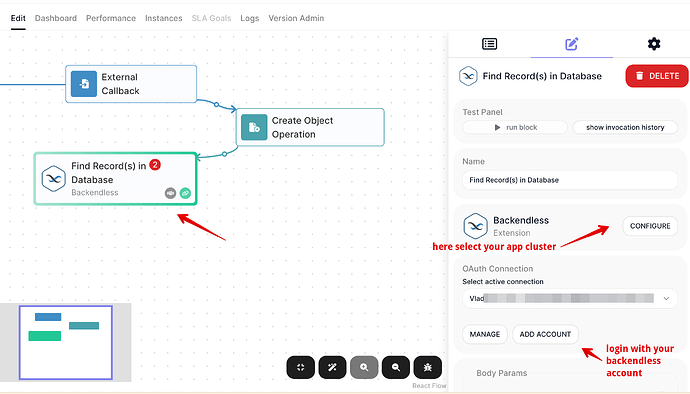Click Backendless logo beside panel title
The width and height of the screenshot is (690, 394).
(x=468, y=76)
